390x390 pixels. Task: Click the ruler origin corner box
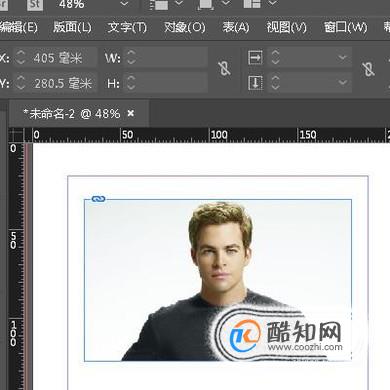[16, 135]
